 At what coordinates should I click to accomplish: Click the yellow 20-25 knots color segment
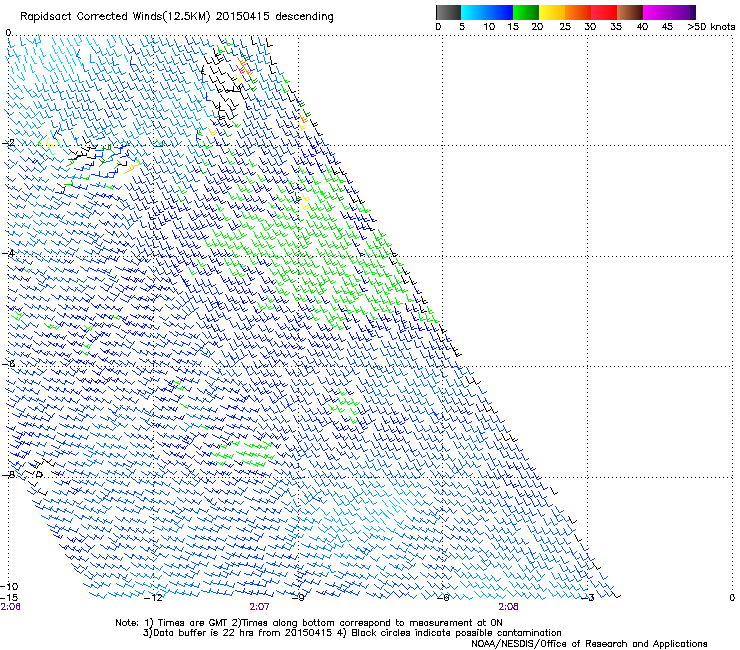[552, 12]
